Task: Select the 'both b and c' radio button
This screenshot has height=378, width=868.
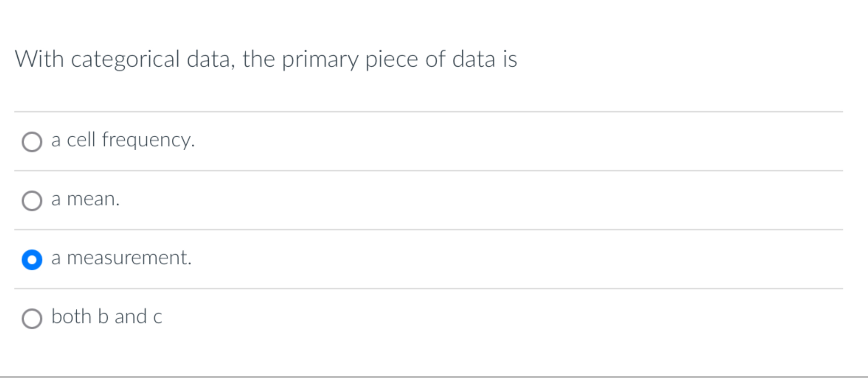Action: click(x=32, y=316)
